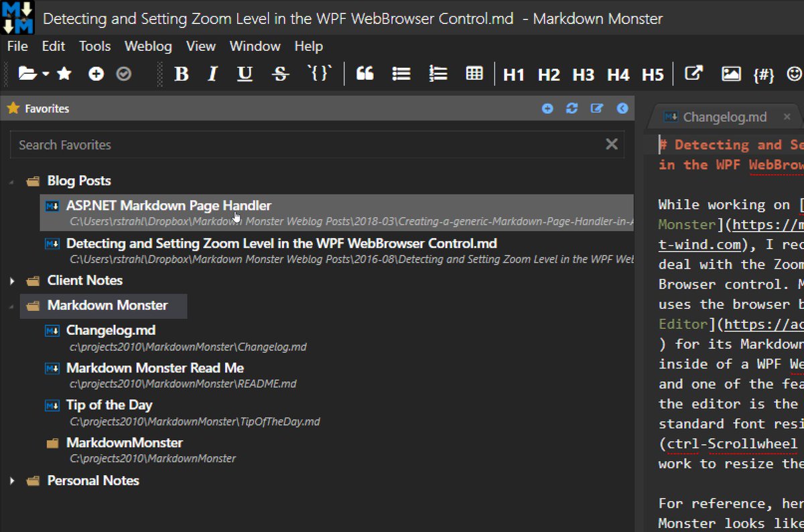Apply Heading 2 with H2

549,74
